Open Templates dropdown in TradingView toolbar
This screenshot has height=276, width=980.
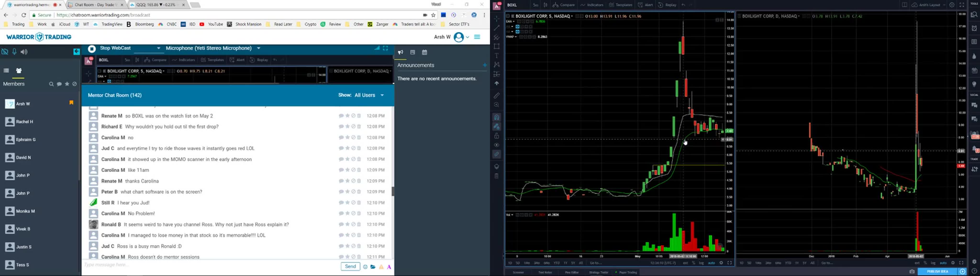point(621,5)
